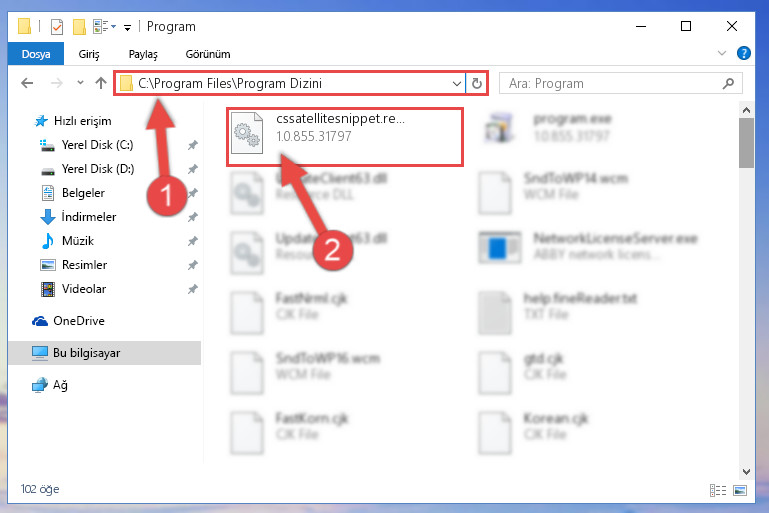Click the Properties checkmark quick access icon

[57, 26]
